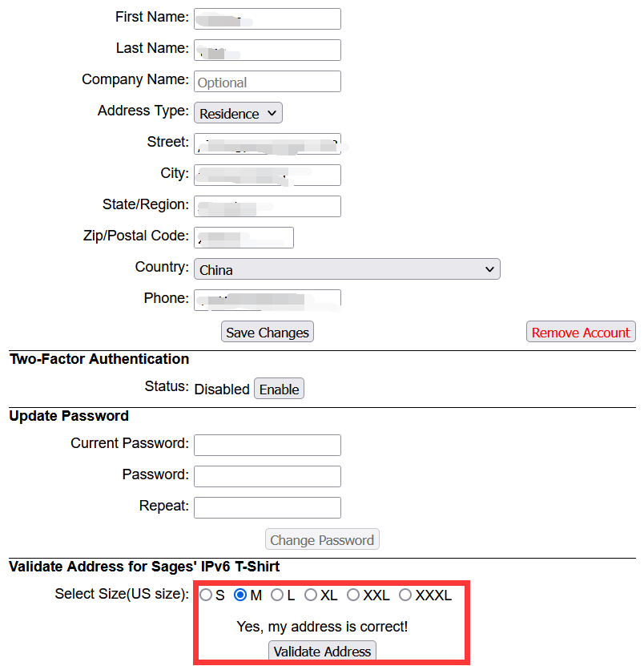
Task: Choose the XXL size radio button
Action: coord(353,595)
